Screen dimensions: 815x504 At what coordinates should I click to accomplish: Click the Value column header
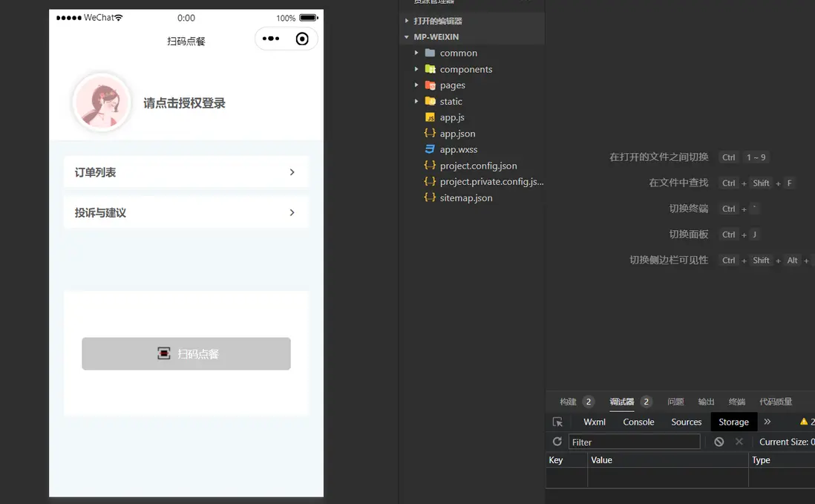pyautogui.click(x=668, y=460)
